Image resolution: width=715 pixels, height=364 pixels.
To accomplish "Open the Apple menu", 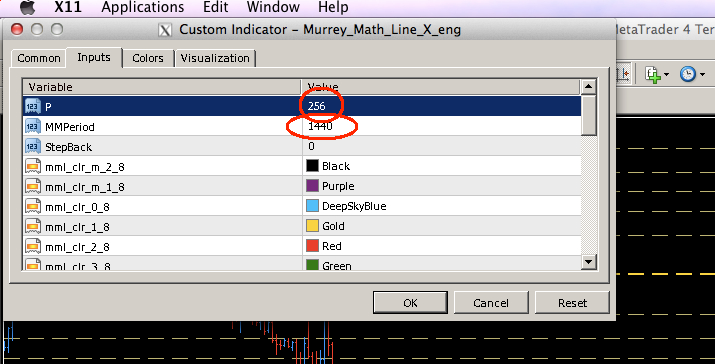I will tap(27, 7).
